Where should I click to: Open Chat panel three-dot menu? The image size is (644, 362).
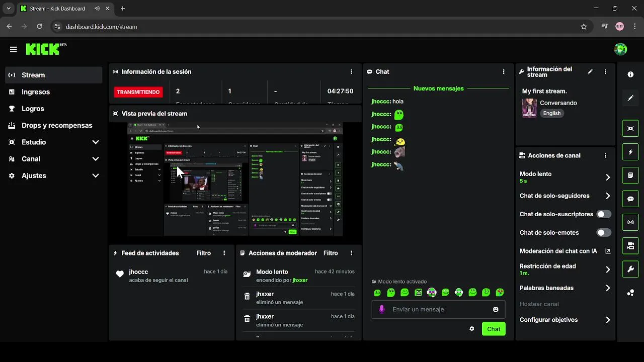click(504, 72)
